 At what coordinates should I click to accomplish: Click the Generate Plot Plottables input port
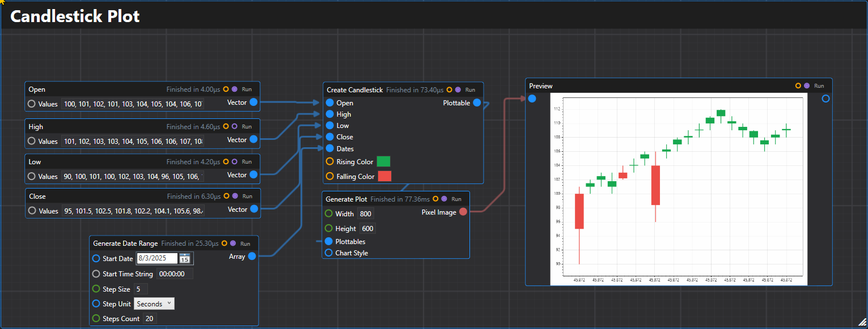tap(328, 241)
